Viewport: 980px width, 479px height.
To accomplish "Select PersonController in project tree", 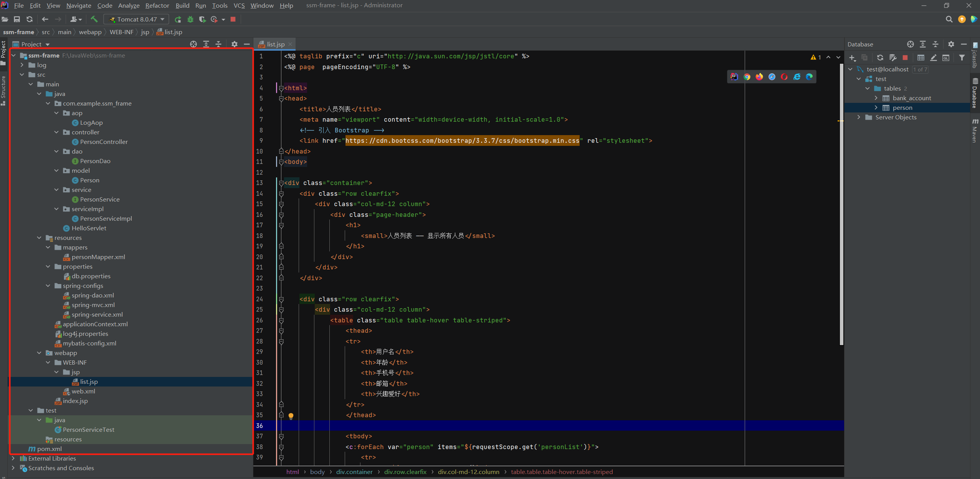I will [x=104, y=142].
